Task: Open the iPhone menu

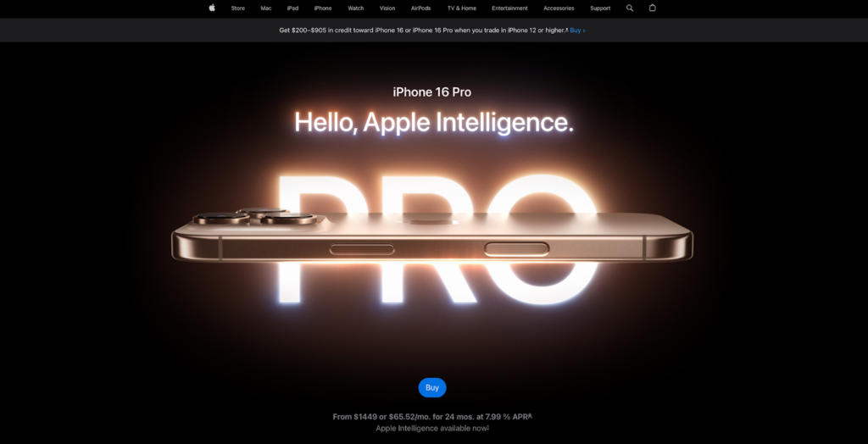Action: point(323,8)
